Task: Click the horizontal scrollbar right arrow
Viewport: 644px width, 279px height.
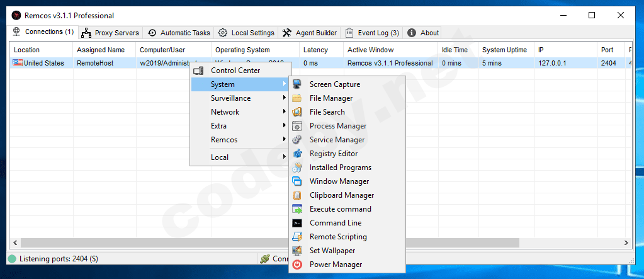Action: pos(626,243)
